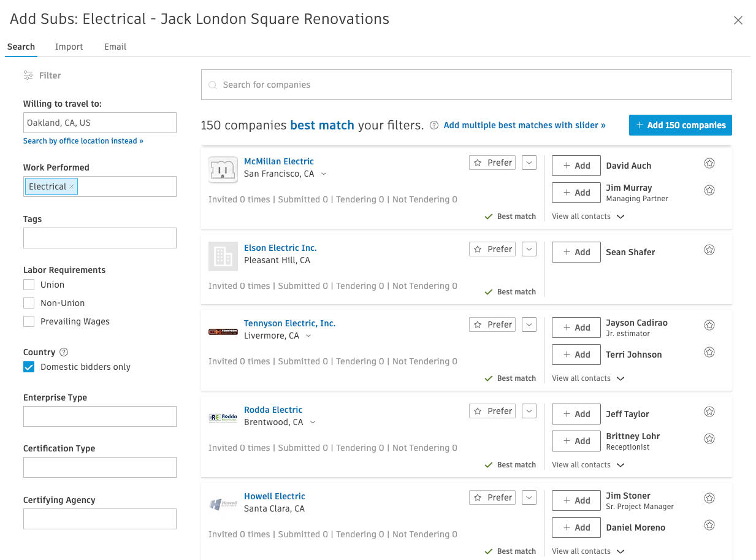Enable the Union checkbox
The width and height of the screenshot is (756, 560).
click(29, 285)
